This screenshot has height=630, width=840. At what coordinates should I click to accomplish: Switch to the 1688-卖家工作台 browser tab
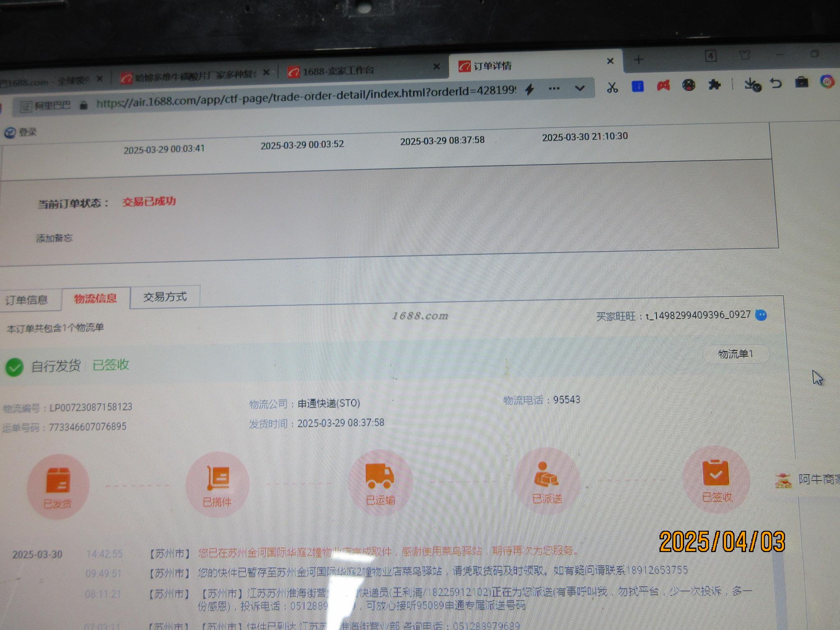coord(338,71)
